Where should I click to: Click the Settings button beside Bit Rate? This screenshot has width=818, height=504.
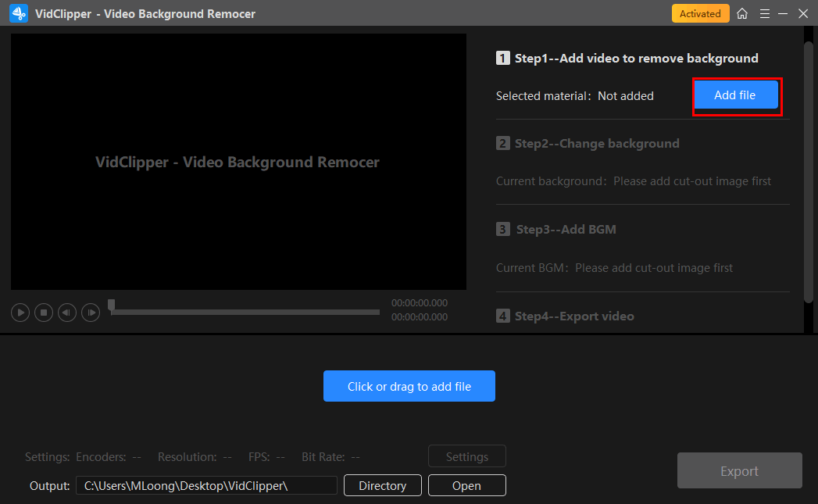pyautogui.click(x=466, y=456)
